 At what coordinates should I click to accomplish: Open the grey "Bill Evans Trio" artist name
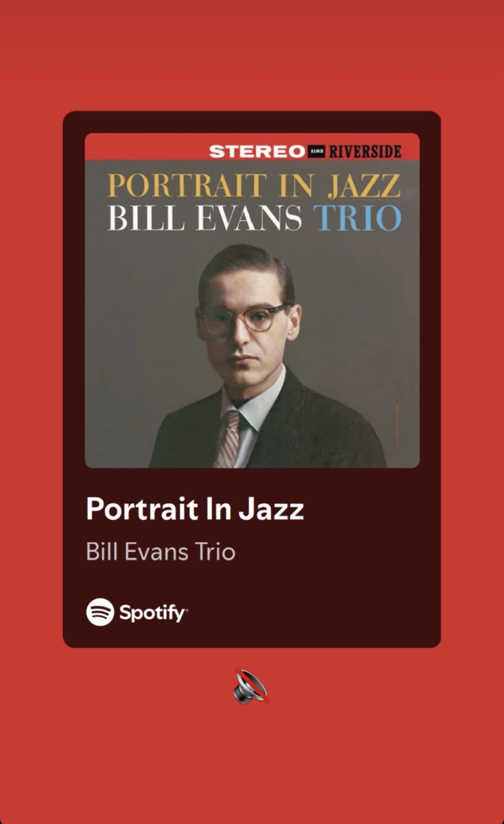(161, 551)
